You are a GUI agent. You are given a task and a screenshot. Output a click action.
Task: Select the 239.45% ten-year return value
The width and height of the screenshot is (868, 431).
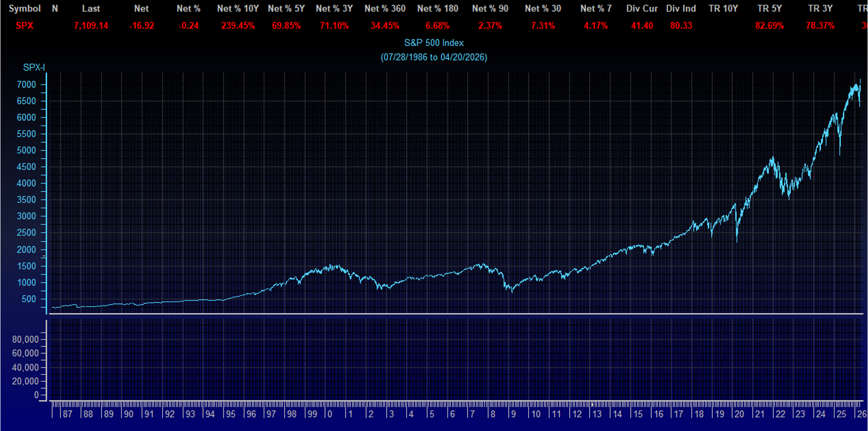click(x=238, y=26)
